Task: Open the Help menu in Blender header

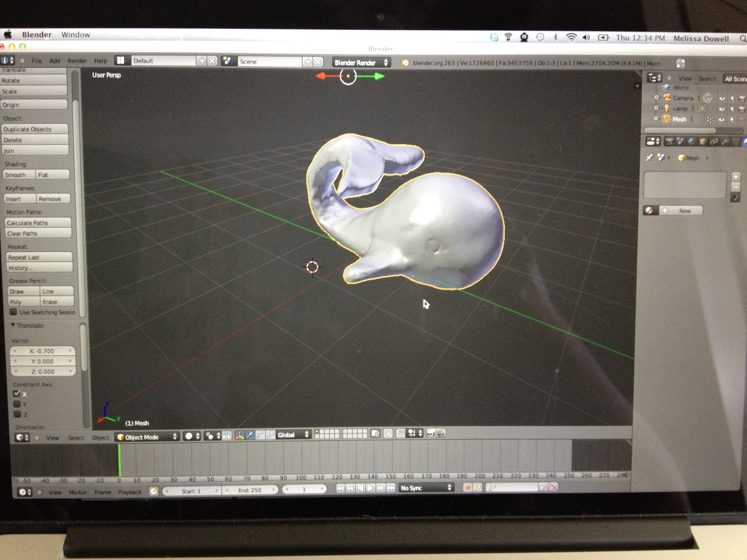Action: 100,61
